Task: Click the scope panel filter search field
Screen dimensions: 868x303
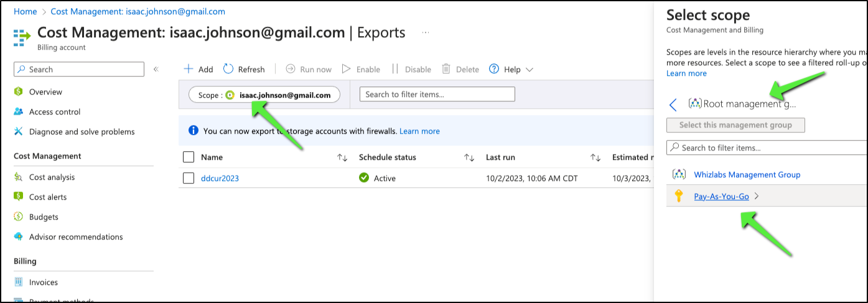Action: pos(767,147)
